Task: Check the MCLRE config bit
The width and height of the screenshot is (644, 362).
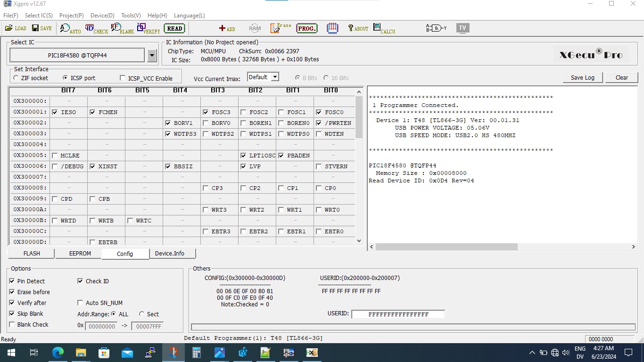Action: coord(55,156)
